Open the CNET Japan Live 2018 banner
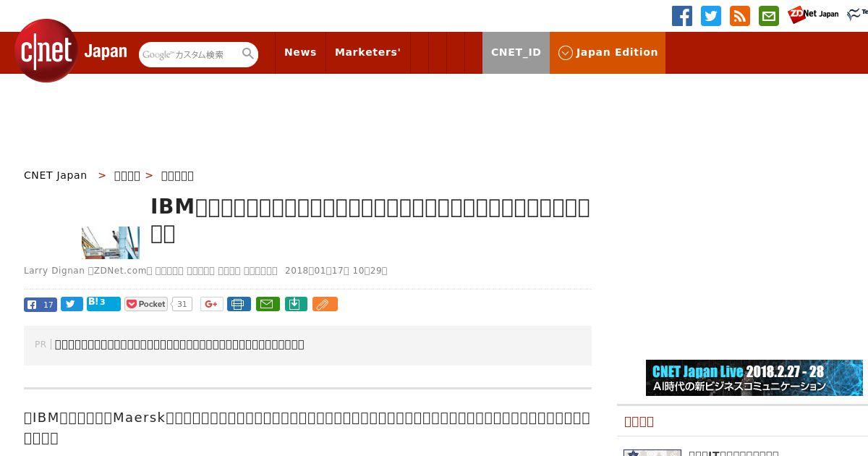 pyautogui.click(x=754, y=378)
